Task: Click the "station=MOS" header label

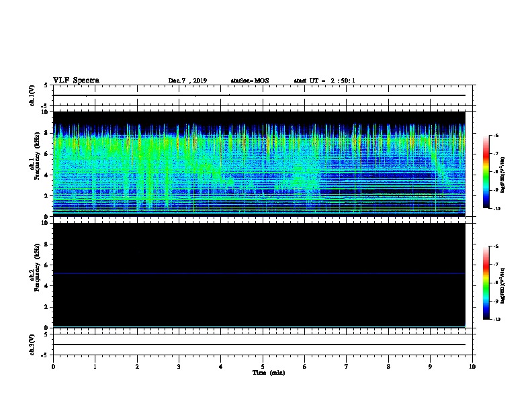Action: coord(250,81)
